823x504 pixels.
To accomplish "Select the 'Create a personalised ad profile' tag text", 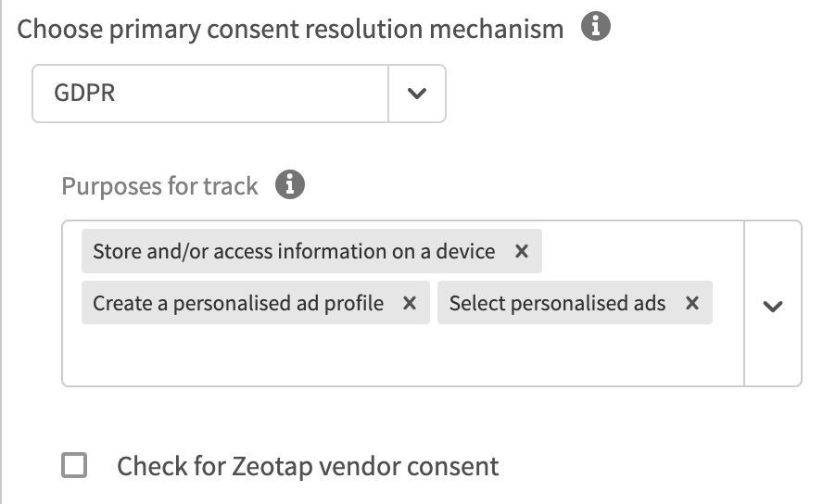I will tap(238, 303).
